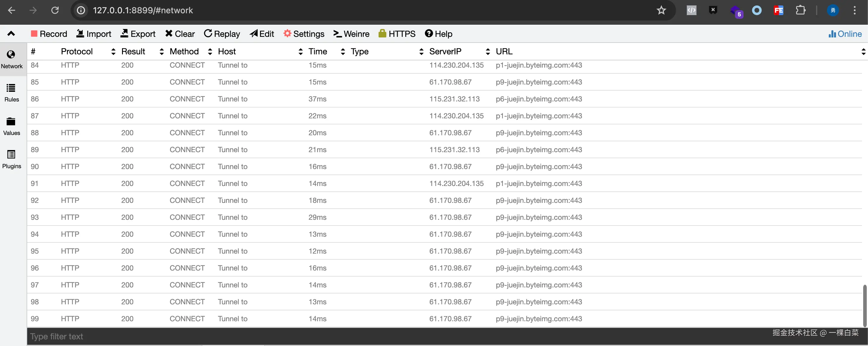Open the Plugins sidebar tab
Viewport: 868px width, 346px height.
click(x=11, y=159)
